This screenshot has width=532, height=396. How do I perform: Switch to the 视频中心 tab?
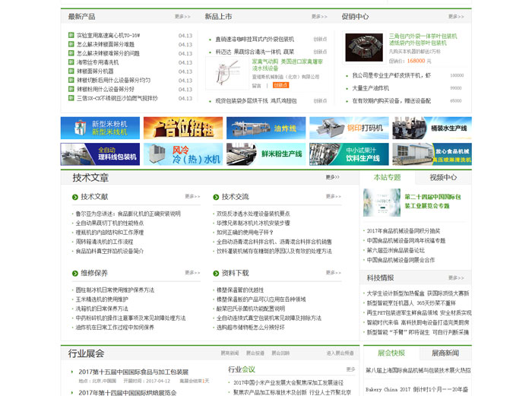(443, 177)
